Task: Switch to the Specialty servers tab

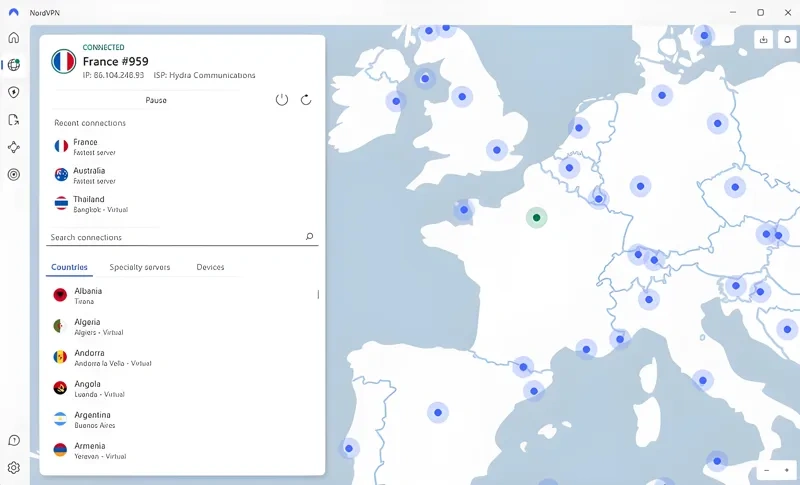Action: [140, 267]
